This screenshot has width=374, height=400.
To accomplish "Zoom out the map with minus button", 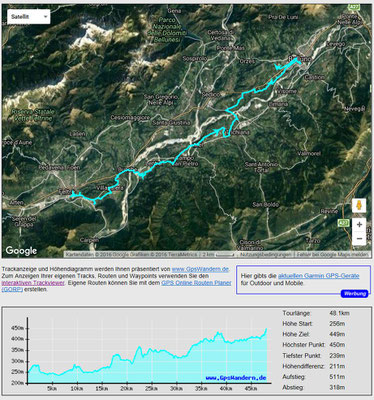I will tap(359, 239).
